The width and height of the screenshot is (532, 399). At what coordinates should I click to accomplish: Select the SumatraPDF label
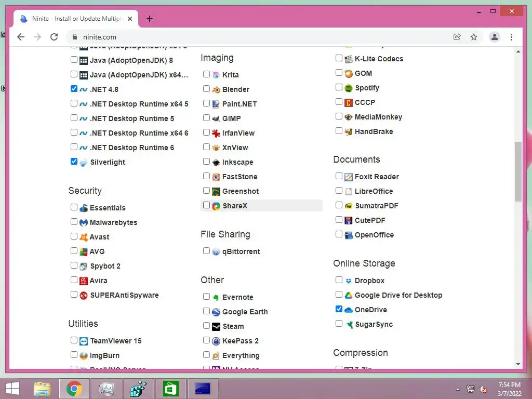coord(376,206)
